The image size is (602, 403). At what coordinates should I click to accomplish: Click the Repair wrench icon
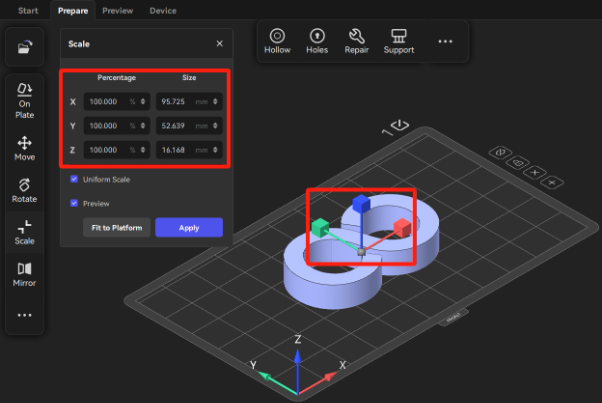355,41
